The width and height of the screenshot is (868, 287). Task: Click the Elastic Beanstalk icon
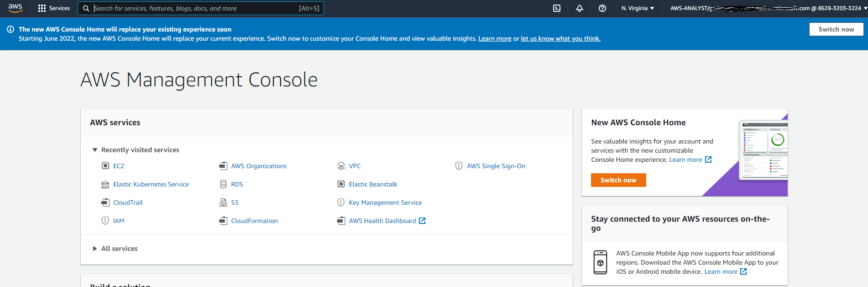(x=341, y=184)
